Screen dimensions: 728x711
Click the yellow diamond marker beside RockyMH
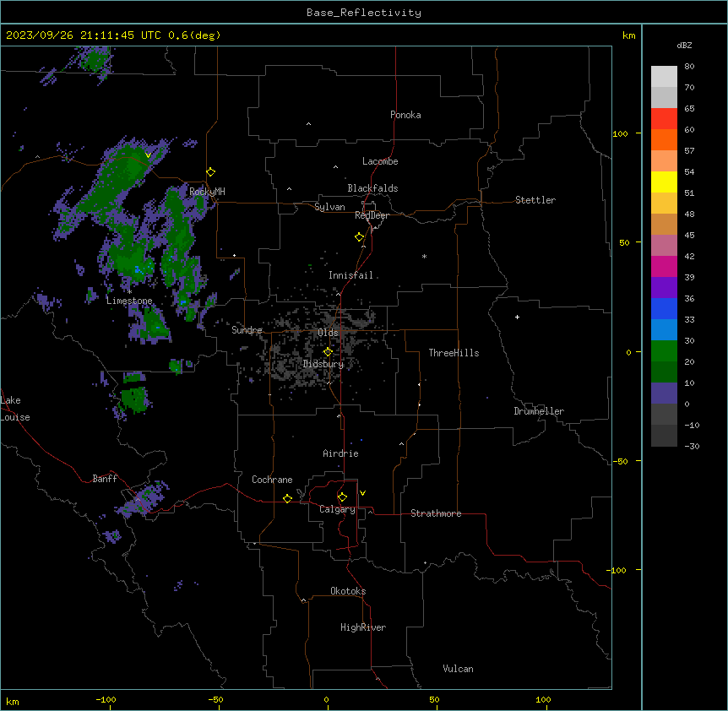click(x=211, y=172)
